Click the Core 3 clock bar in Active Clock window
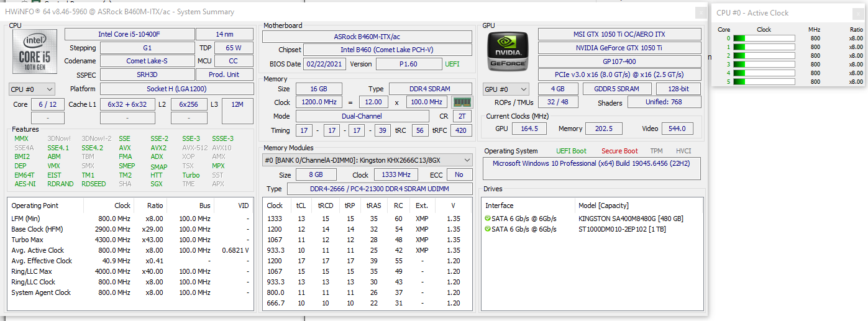Image resolution: width=868 pixels, height=321 pixels. (x=764, y=64)
